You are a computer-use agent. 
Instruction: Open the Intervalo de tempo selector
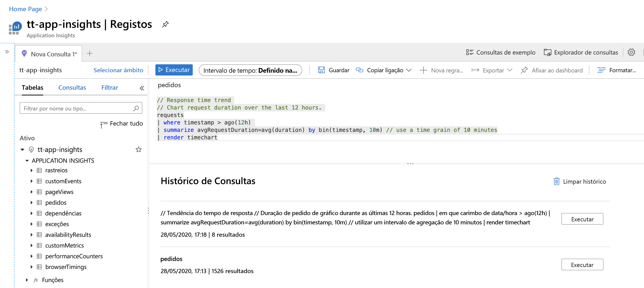pyautogui.click(x=250, y=70)
